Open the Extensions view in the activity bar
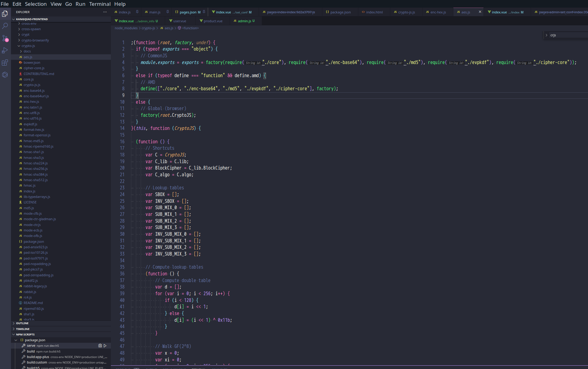The width and height of the screenshot is (588, 369). point(5,63)
